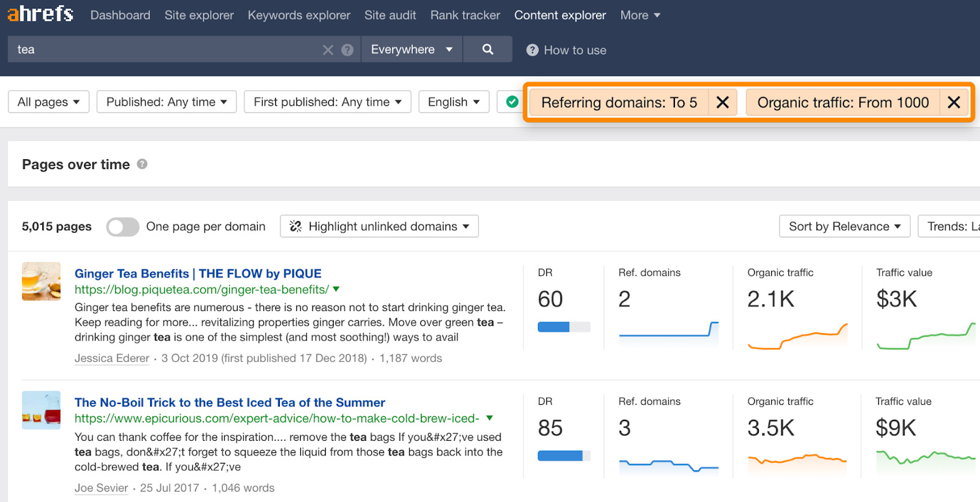Click Iced Tea traffic value $9K
Viewport: 980px width, 502px height.
pos(895,428)
